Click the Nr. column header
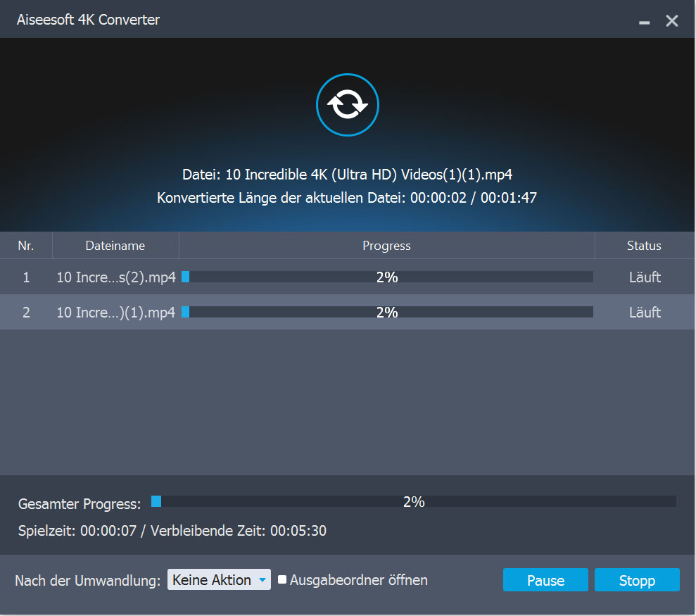This screenshot has height=616, width=696. (26, 245)
